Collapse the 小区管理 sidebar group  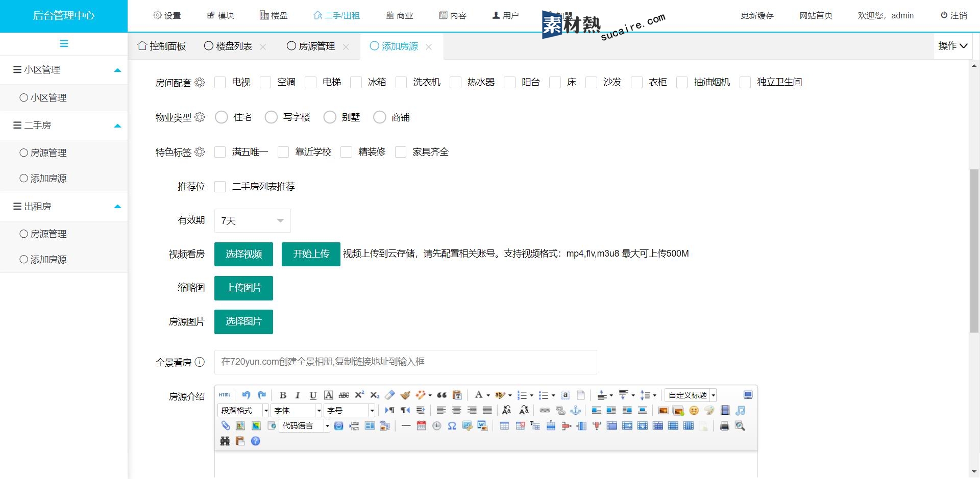[x=64, y=70]
